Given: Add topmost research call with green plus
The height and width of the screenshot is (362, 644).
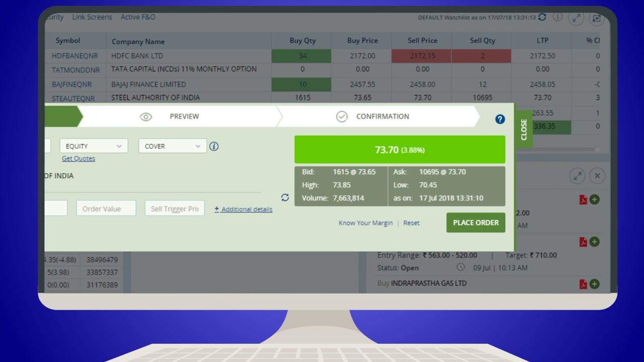Looking at the screenshot, I should click(x=595, y=200).
